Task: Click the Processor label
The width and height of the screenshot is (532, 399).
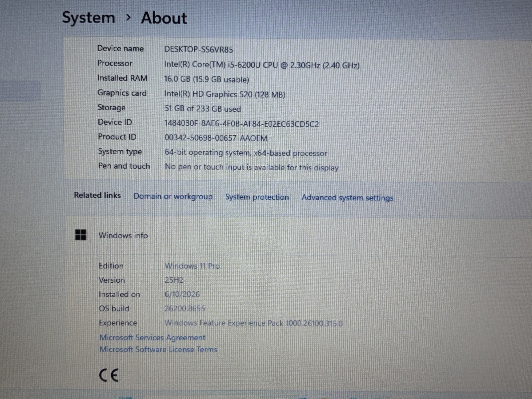Action: [x=115, y=63]
